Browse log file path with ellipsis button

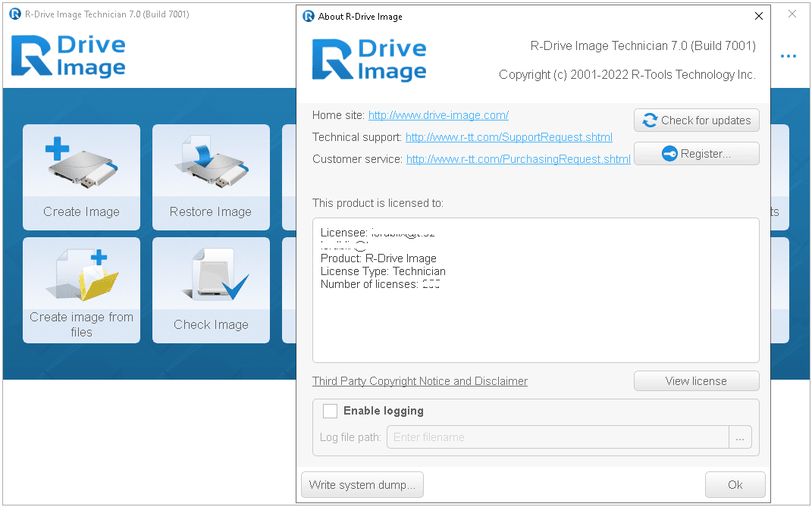click(x=740, y=437)
